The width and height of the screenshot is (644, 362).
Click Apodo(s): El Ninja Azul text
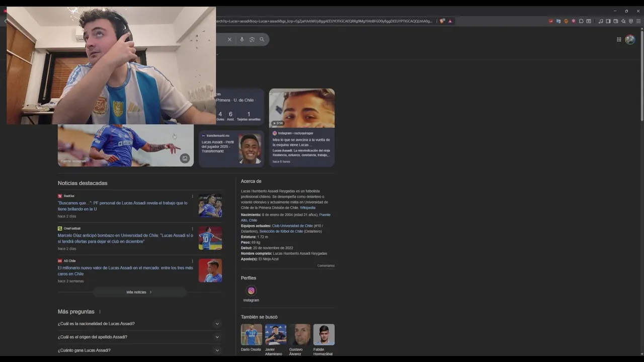coord(260,259)
